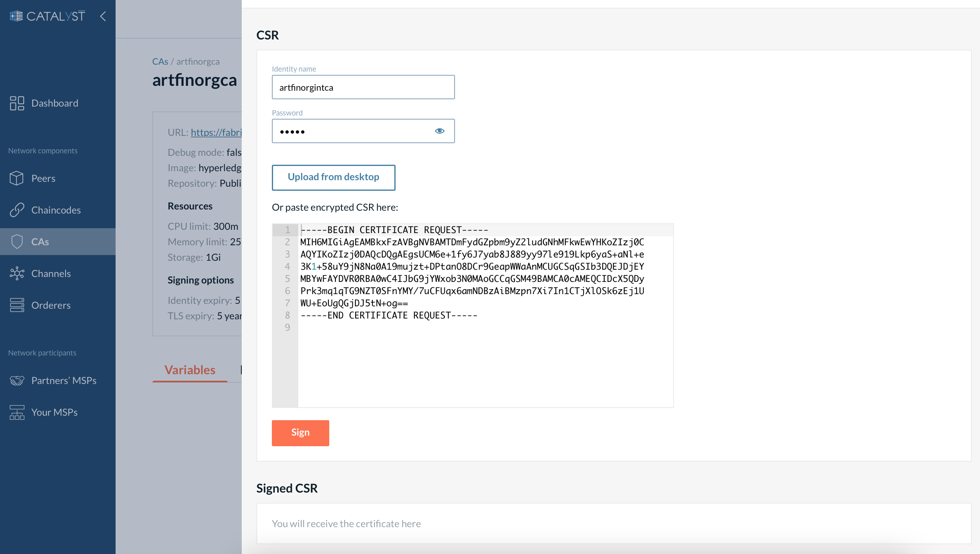980x554 pixels.
Task: Click the Orderers icon in sidebar
Action: (x=16, y=305)
